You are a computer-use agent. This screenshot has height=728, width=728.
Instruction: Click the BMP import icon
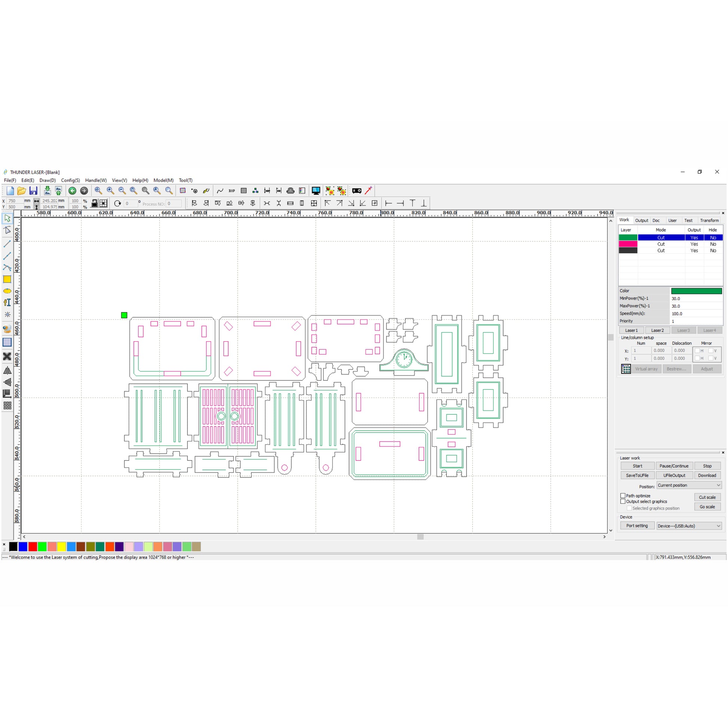232,191
